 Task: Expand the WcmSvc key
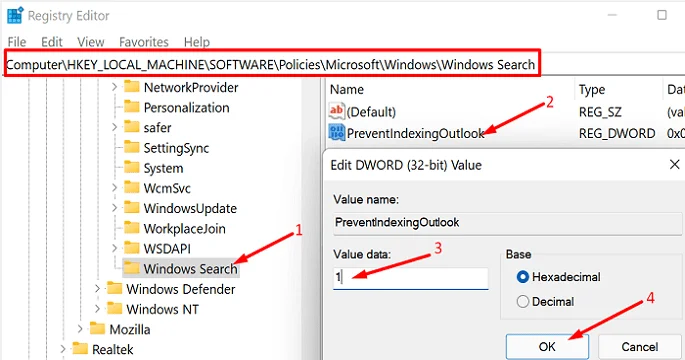coord(114,187)
